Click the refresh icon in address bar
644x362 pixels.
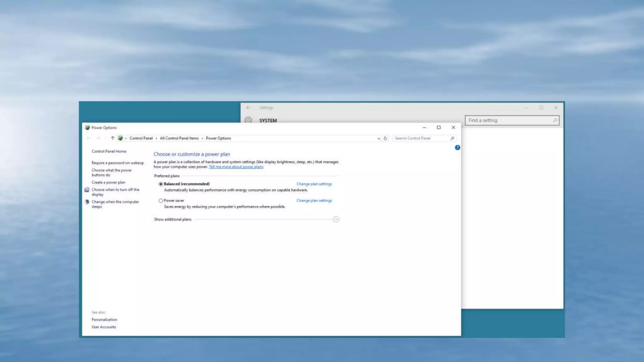click(385, 138)
